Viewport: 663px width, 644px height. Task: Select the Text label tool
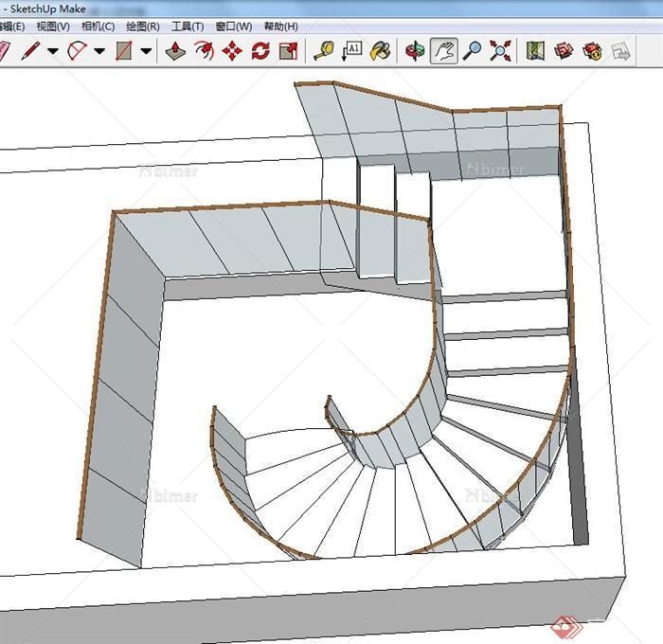pos(351,50)
